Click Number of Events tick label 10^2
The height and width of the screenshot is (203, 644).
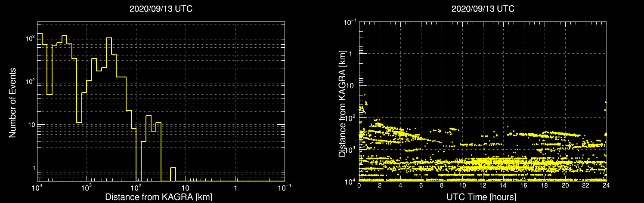coord(29,81)
